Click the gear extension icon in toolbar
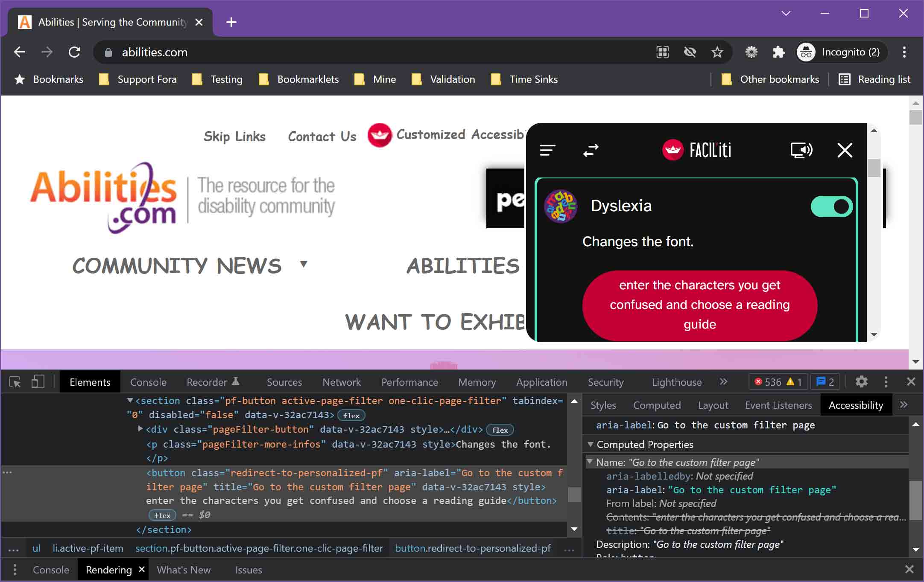 tap(751, 52)
